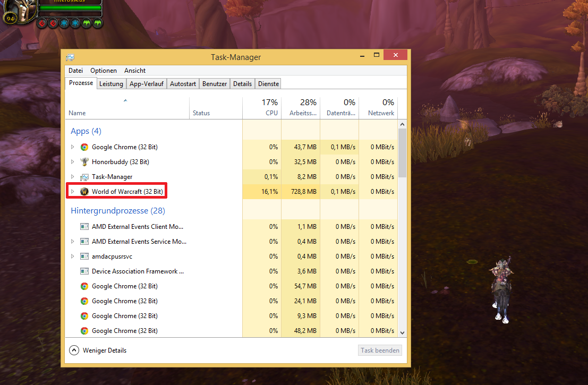
Task: Switch to the Leistung tab
Action: pyautogui.click(x=111, y=84)
